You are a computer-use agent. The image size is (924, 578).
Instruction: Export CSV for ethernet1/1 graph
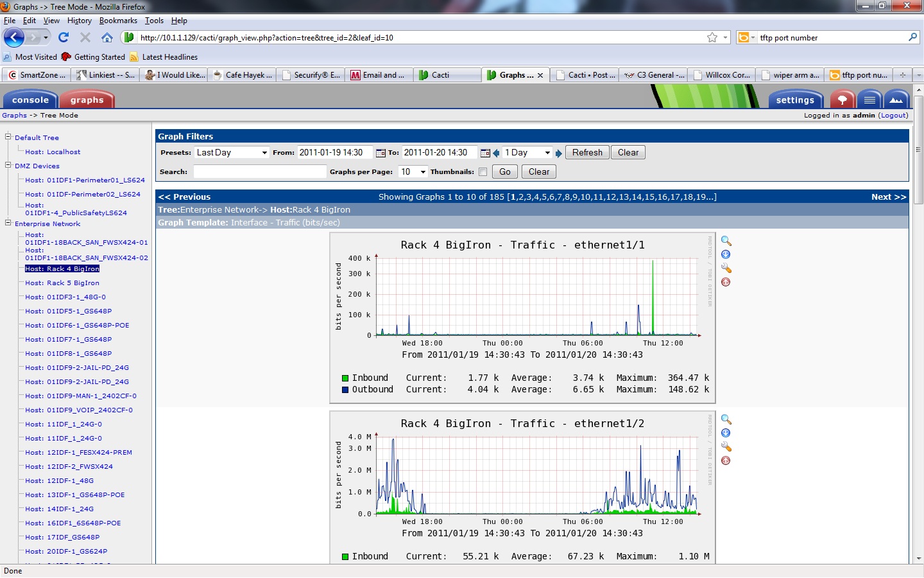coord(726,254)
